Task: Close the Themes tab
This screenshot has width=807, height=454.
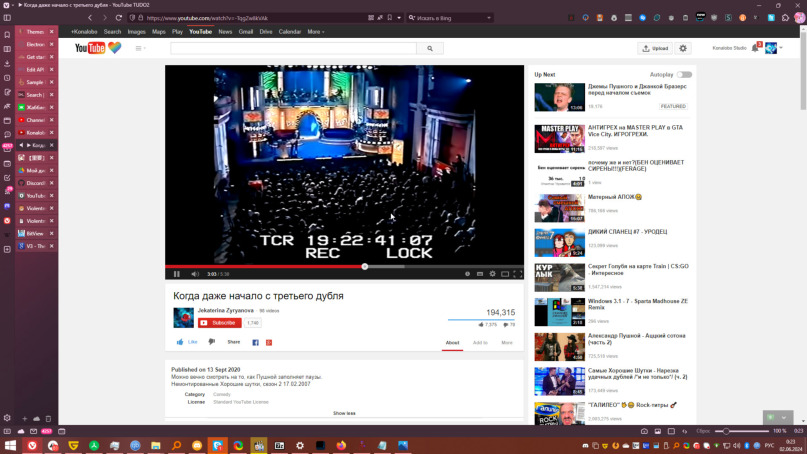Action: (51, 32)
